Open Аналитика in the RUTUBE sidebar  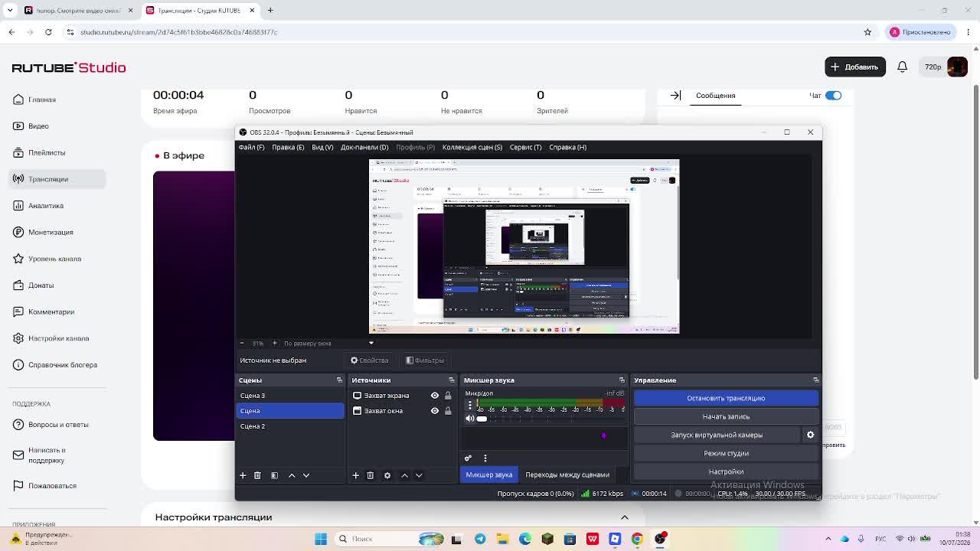coord(46,206)
